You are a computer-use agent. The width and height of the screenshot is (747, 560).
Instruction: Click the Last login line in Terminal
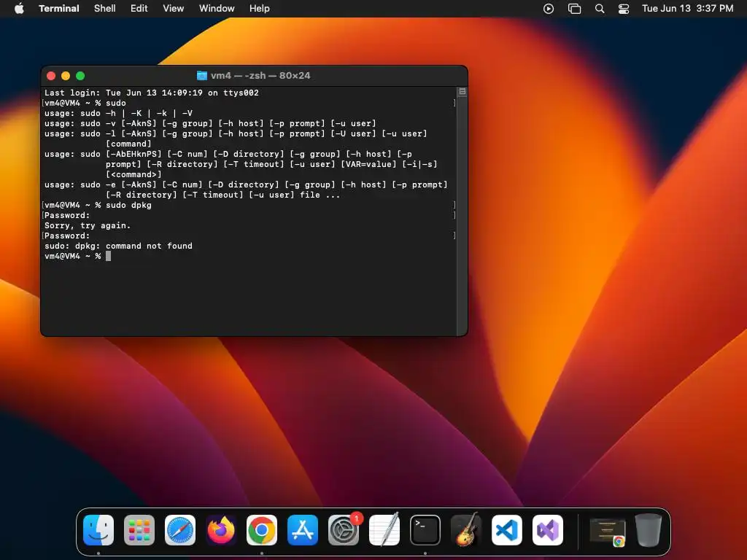pyautogui.click(x=152, y=93)
